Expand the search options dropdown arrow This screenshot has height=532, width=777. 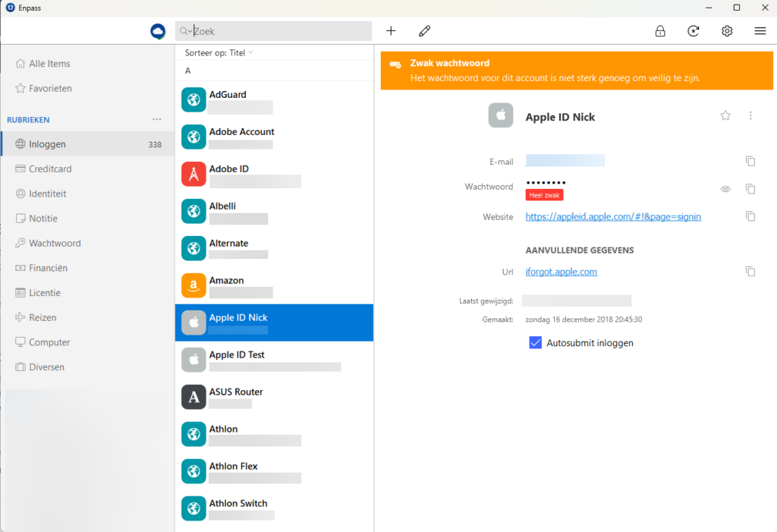(190, 32)
